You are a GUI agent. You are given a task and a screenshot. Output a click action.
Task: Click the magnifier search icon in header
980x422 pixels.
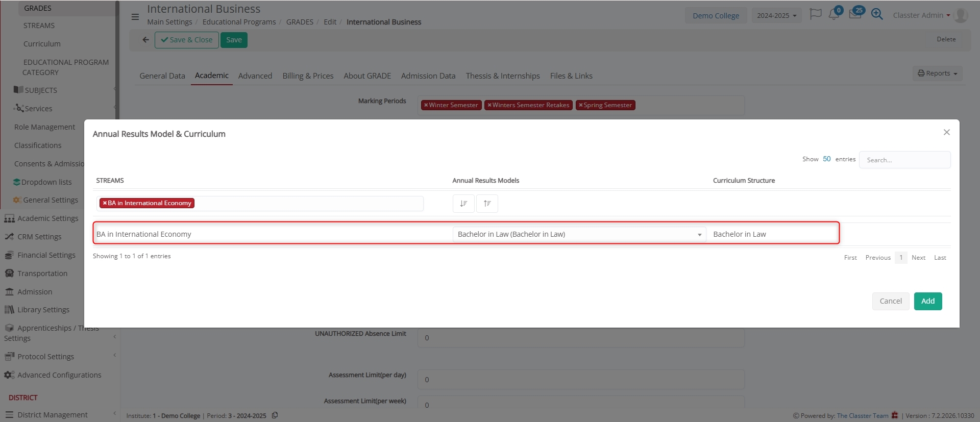[876, 15]
